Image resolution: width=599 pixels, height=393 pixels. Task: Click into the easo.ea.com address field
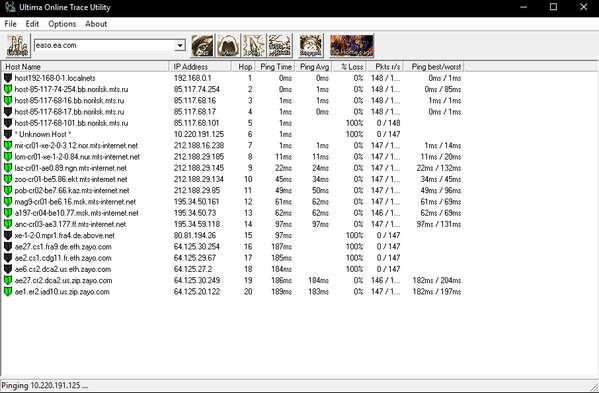click(x=104, y=45)
